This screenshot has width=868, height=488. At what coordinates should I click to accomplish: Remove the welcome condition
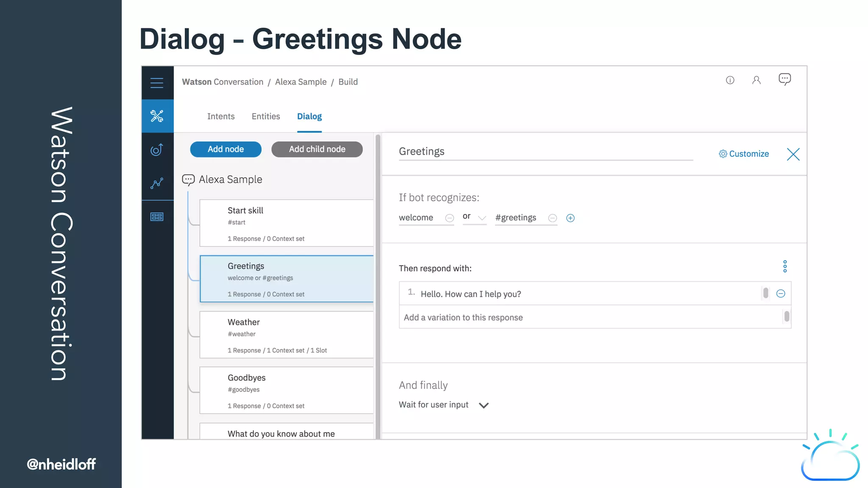pyautogui.click(x=449, y=218)
